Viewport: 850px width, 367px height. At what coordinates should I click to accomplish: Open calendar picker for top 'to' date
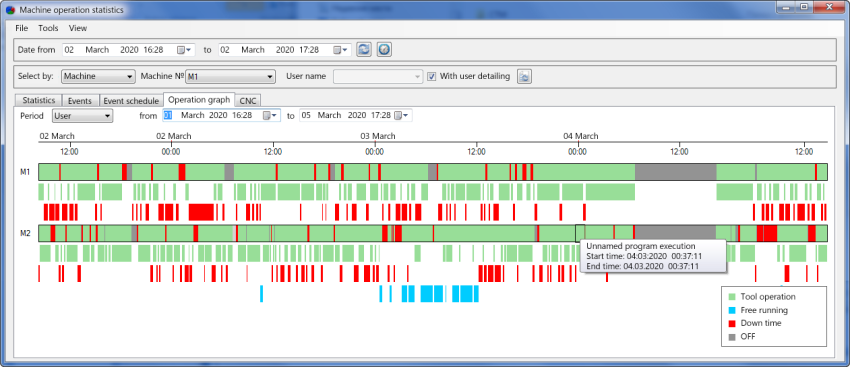coord(340,50)
